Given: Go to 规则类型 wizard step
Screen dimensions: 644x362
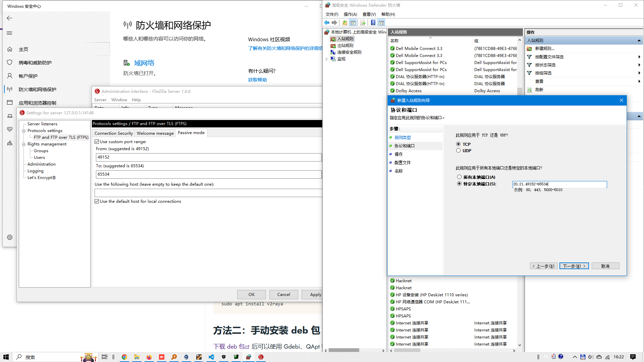Looking at the screenshot, I should 402,137.
